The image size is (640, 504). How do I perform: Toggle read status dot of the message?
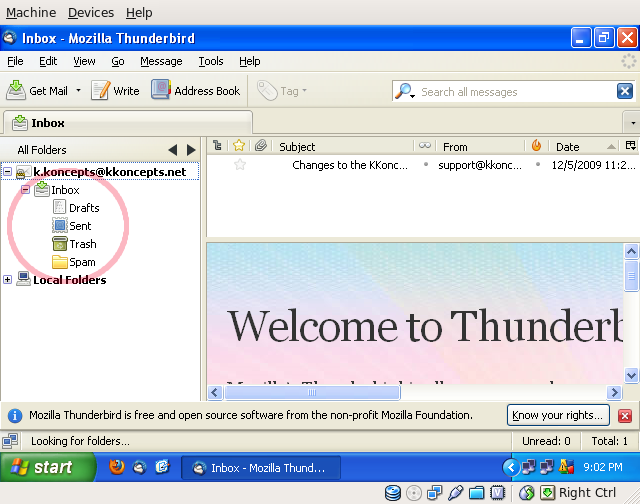tap(426, 164)
